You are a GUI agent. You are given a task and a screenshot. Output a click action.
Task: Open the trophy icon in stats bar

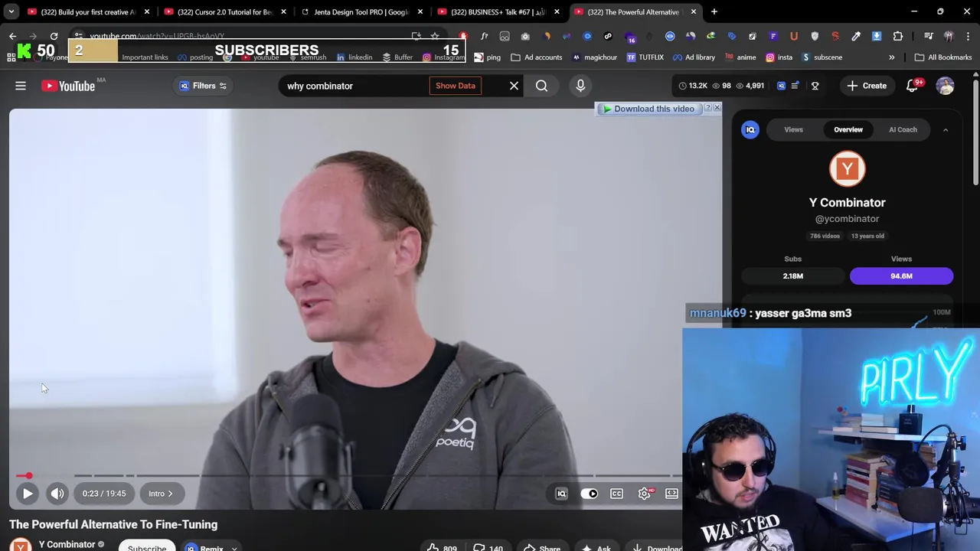[815, 86]
